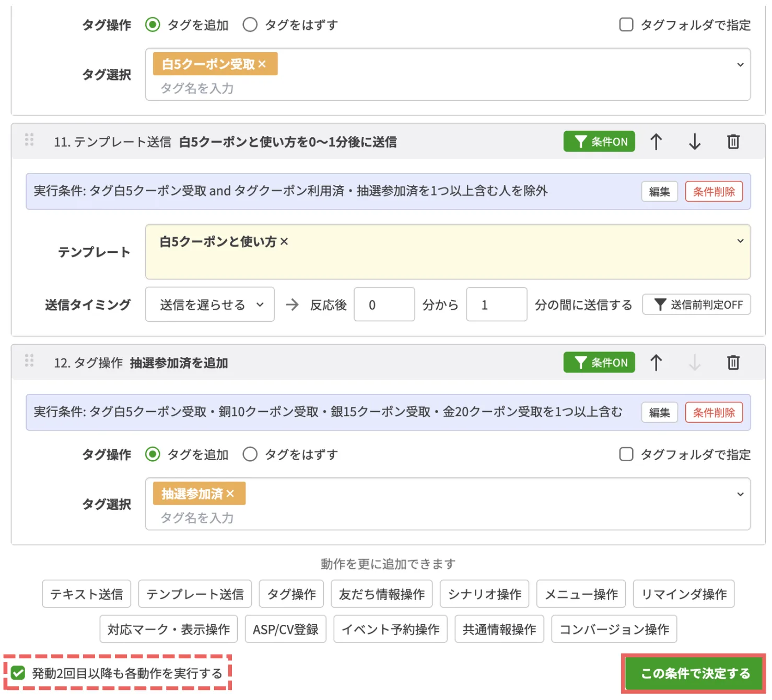Delete action 11 テンプレート送信 with trash icon
Viewport: 772px width, 700px height.
coord(733,142)
